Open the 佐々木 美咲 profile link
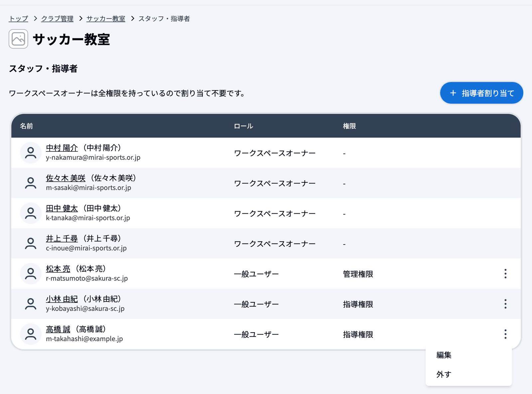The height and width of the screenshot is (394, 532). coord(66,178)
